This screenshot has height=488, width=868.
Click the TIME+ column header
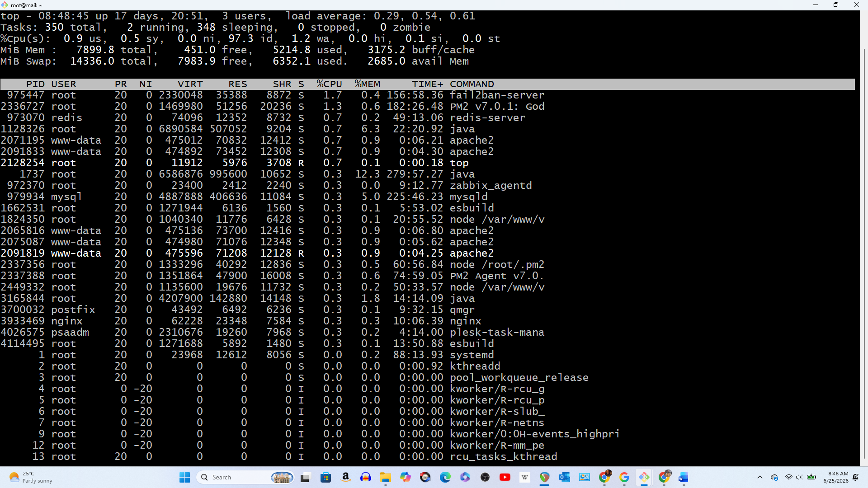pos(427,84)
